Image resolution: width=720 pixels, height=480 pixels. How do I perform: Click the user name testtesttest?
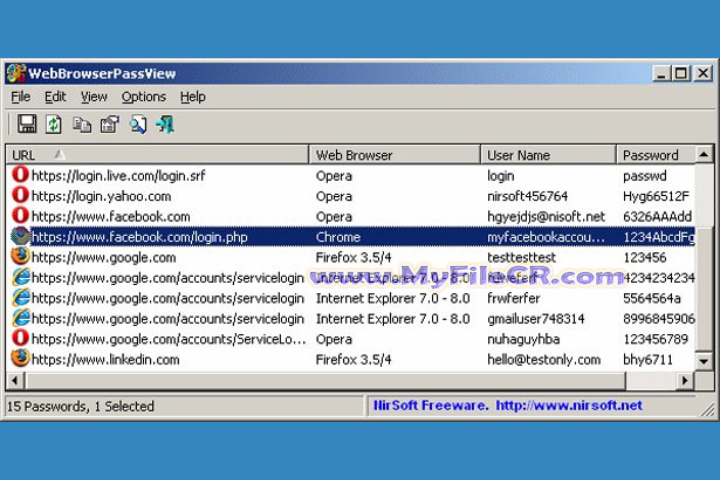point(521,257)
